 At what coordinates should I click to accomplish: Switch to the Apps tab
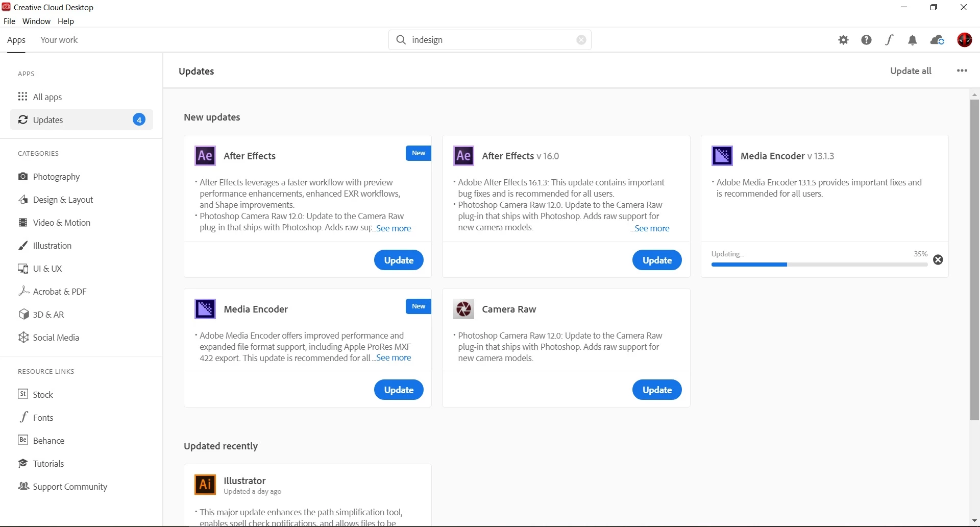pyautogui.click(x=16, y=40)
